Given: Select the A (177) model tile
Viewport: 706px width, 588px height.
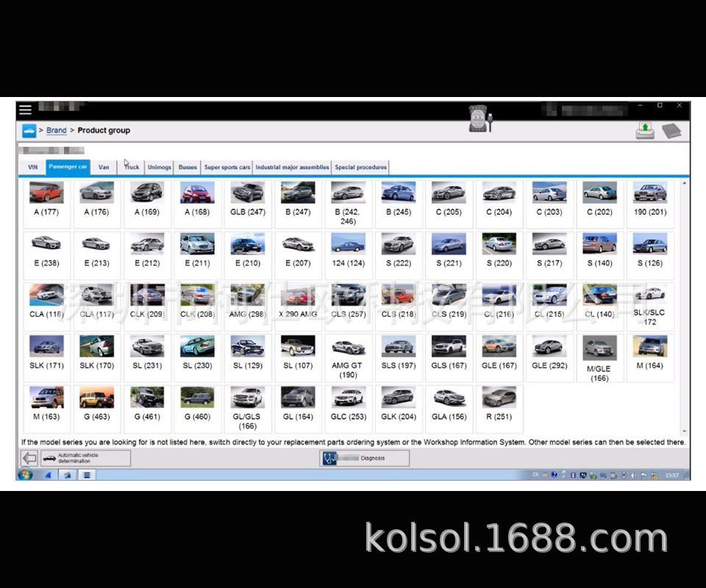Looking at the screenshot, I should click(x=46, y=204).
